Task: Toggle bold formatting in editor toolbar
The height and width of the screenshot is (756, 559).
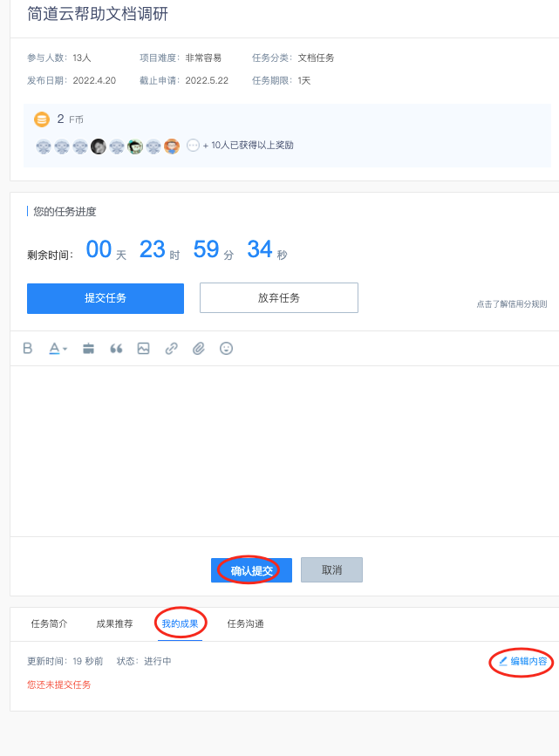Action: [28, 348]
